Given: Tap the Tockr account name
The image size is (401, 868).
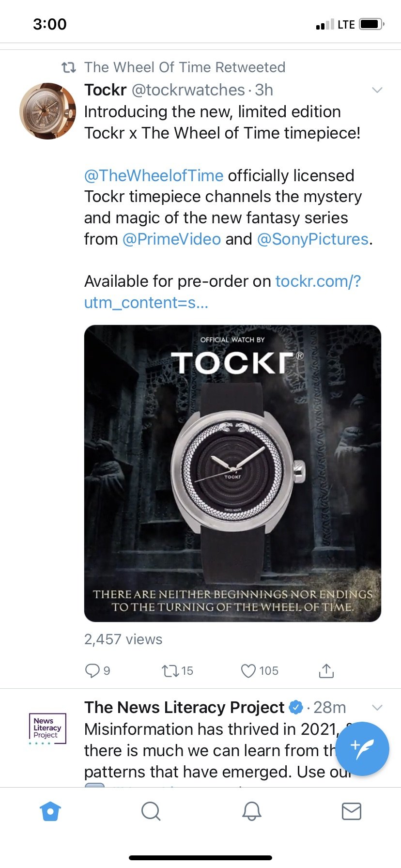Looking at the screenshot, I should click(106, 90).
